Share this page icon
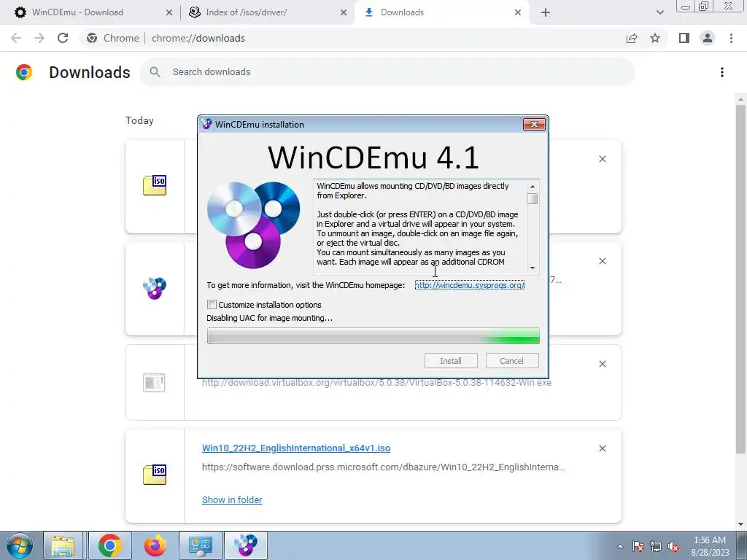The image size is (747, 560). pyautogui.click(x=632, y=38)
